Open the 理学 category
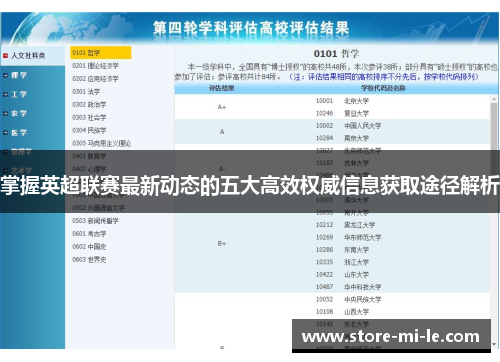The image size is (500, 362). tap(19, 75)
